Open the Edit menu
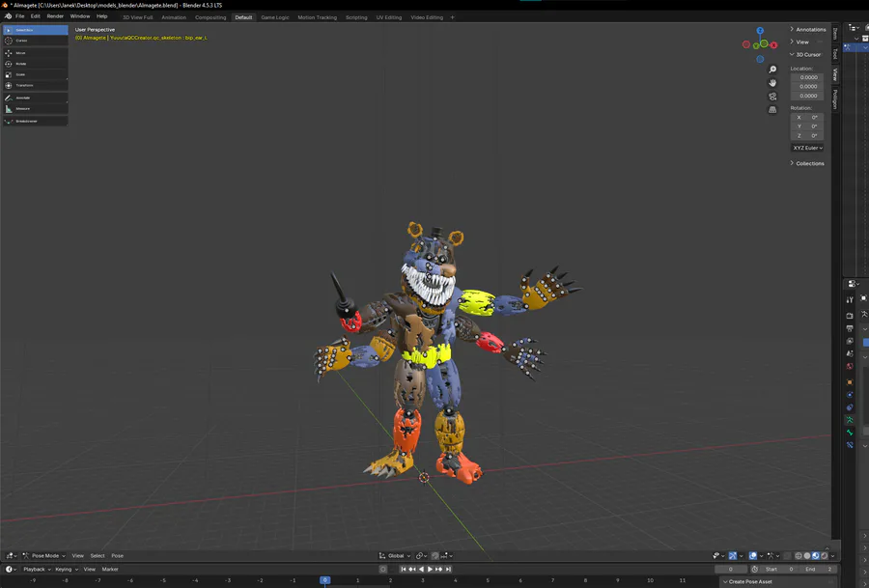The height and width of the screenshot is (588, 869). [x=36, y=16]
